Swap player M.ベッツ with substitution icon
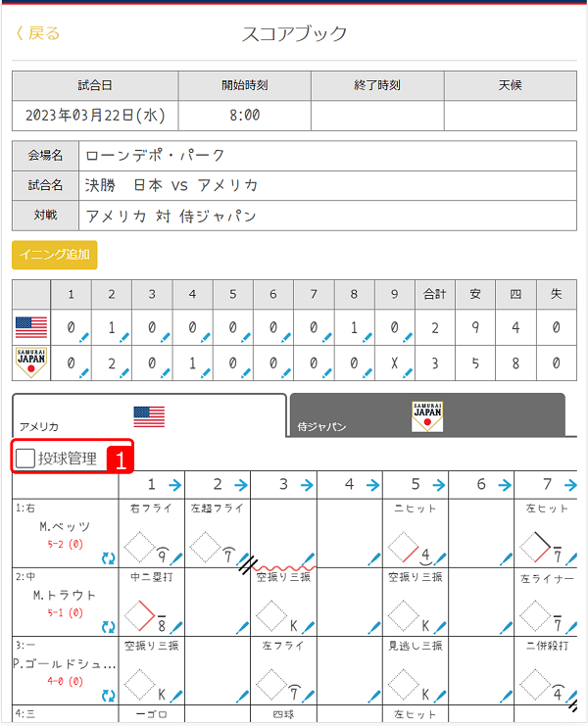This screenshot has width=588, height=726. click(x=109, y=558)
